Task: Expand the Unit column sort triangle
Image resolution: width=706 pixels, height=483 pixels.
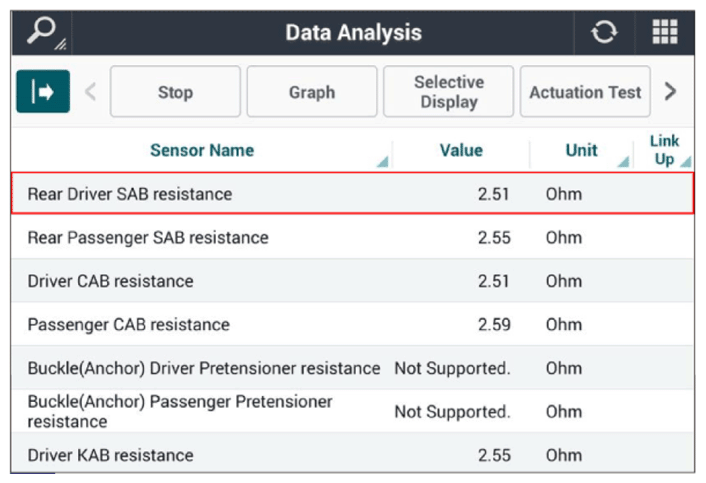Action: (623, 161)
